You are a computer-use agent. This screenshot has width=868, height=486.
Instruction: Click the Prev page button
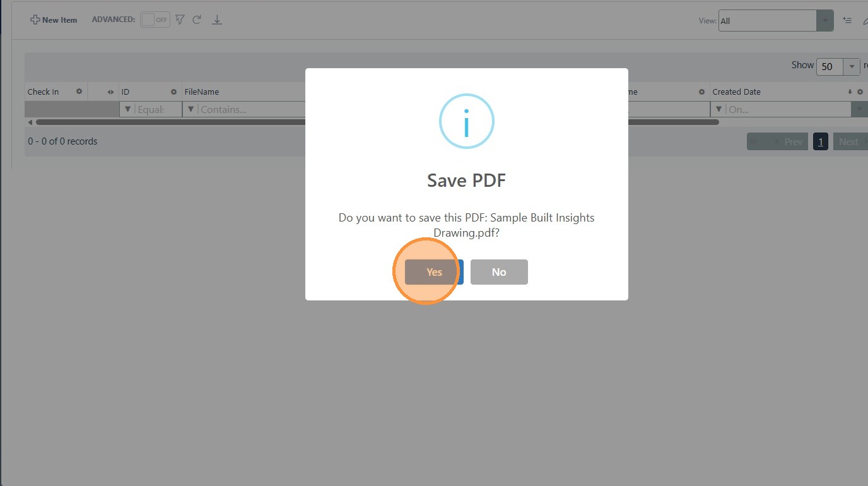click(x=777, y=141)
